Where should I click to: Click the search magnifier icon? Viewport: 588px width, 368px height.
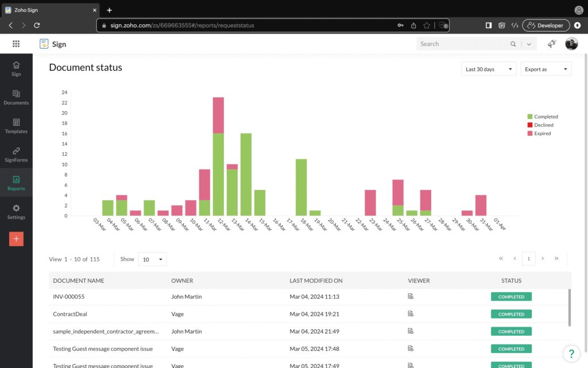(x=513, y=44)
